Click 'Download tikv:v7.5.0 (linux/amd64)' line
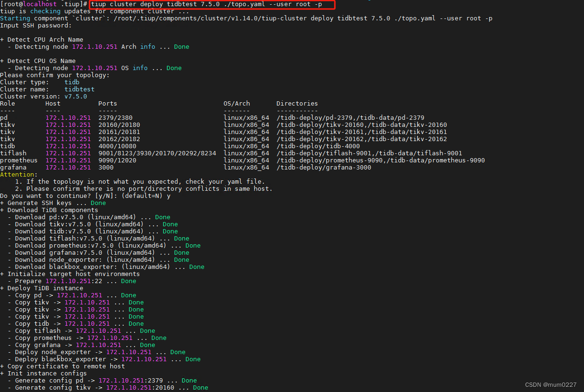The width and height of the screenshot is (584, 392). (93, 224)
